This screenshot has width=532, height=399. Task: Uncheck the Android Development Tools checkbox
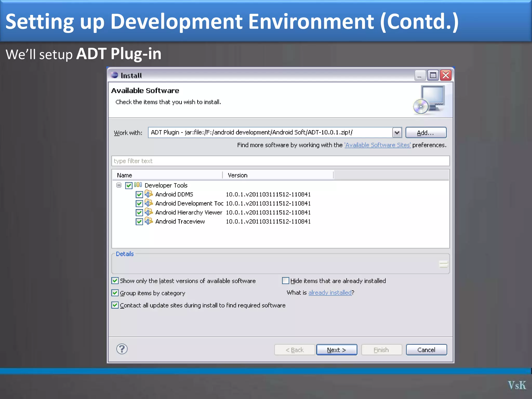point(139,203)
